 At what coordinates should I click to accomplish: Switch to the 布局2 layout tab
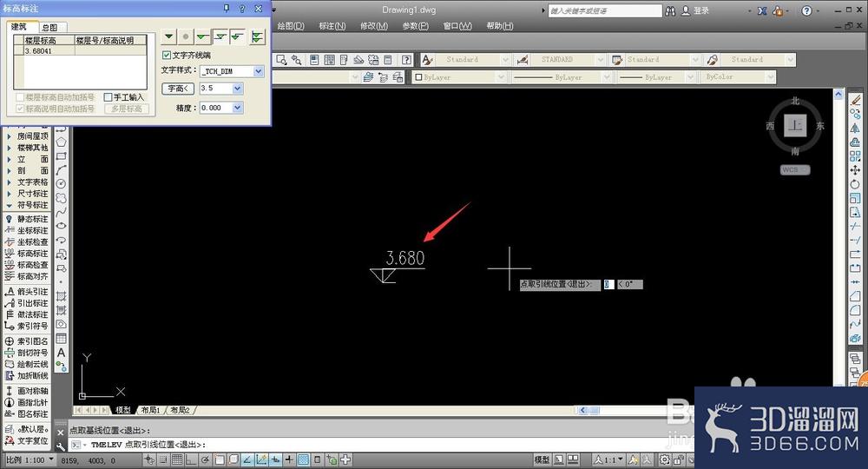180,410
